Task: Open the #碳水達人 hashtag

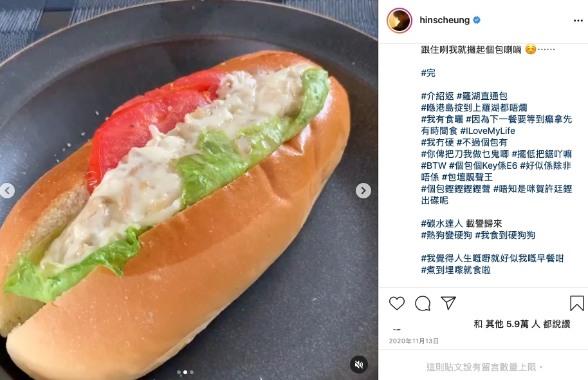Action: (x=442, y=223)
